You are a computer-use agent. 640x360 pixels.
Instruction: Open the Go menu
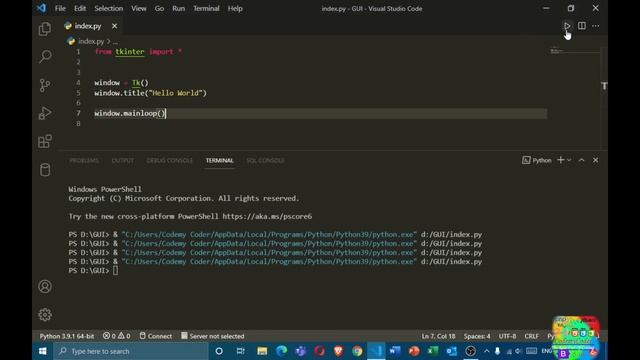click(159, 8)
